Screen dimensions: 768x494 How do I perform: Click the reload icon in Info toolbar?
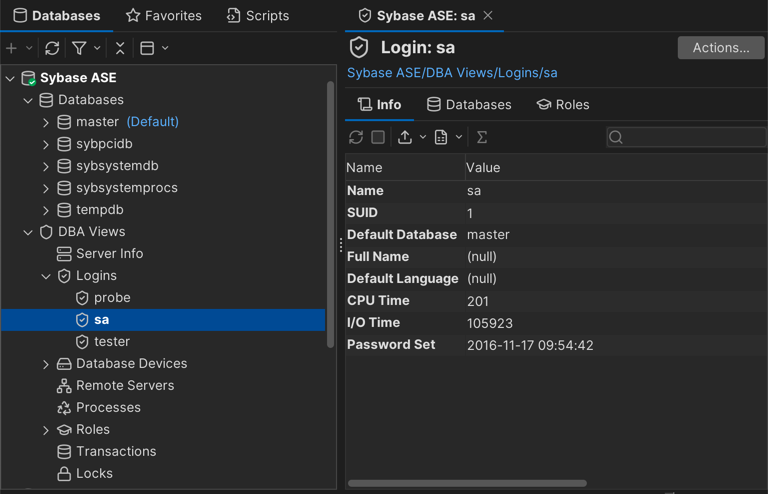pyautogui.click(x=356, y=137)
